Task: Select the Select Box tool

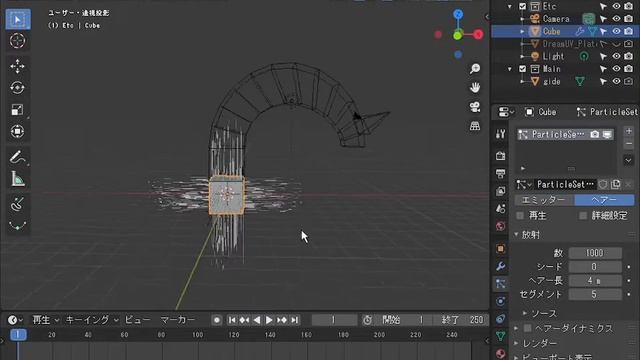Action: pyautogui.click(x=18, y=19)
